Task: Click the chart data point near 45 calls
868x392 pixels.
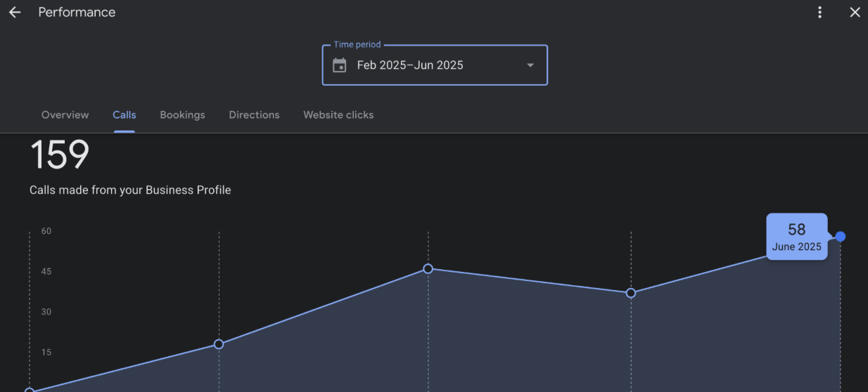Action: [x=428, y=269]
